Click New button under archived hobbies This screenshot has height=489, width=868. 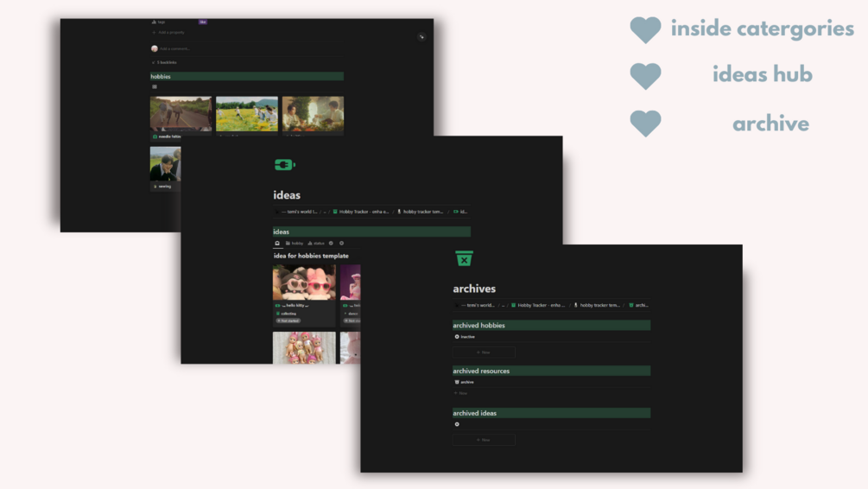point(484,352)
